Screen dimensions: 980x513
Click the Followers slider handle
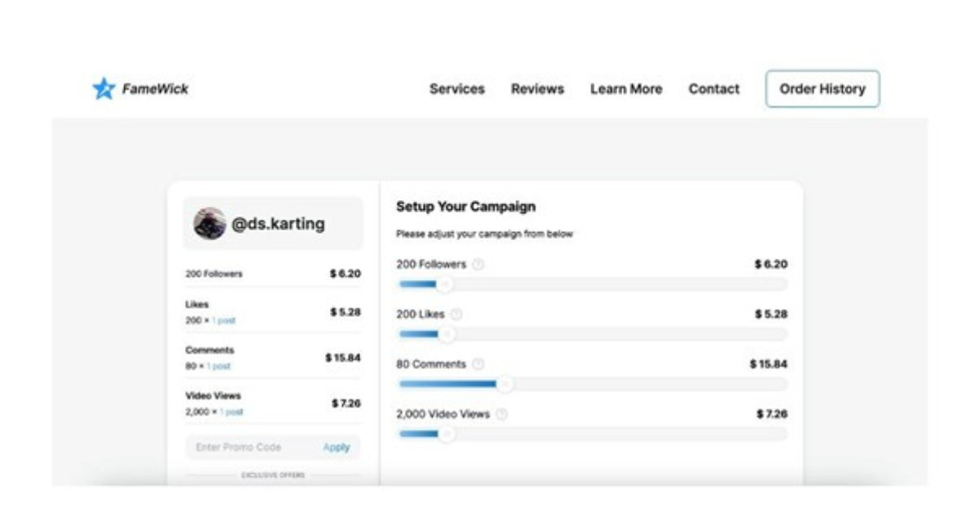click(x=444, y=284)
